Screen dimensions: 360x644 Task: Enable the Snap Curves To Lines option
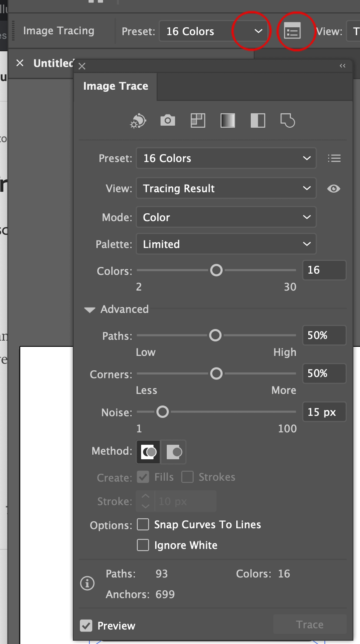click(x=143, y=524)
